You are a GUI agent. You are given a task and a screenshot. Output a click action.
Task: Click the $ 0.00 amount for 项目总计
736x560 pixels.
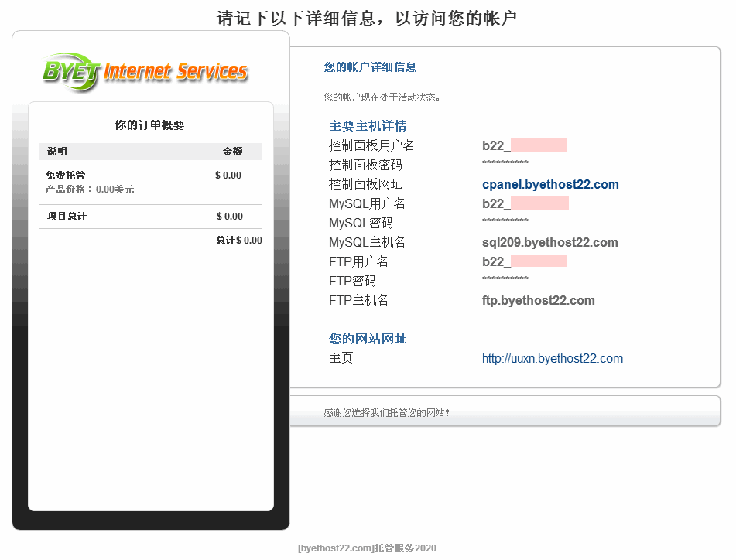230,217
